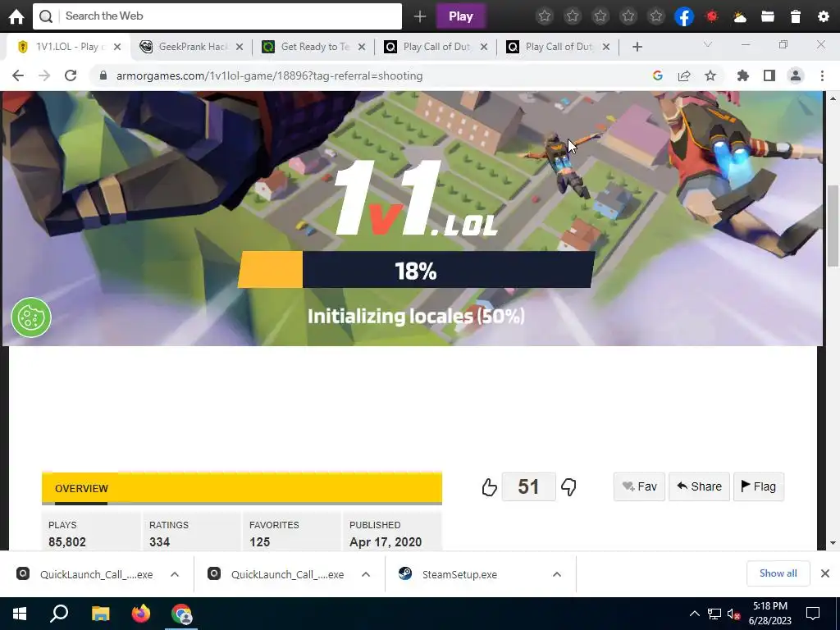Toggle the browser side panel
Viewport: 840px width, 630px height.
tap(769, 75)
